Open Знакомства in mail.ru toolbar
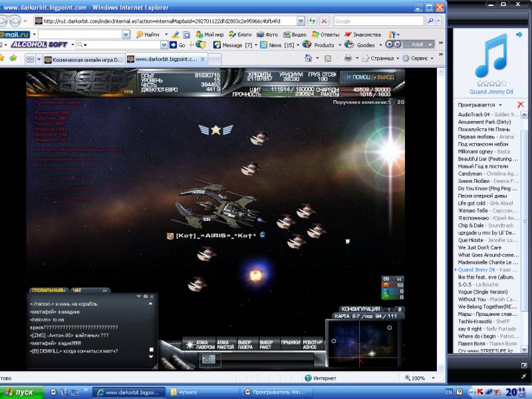Screen dimensions: 532x399 [x=362, y=35]
